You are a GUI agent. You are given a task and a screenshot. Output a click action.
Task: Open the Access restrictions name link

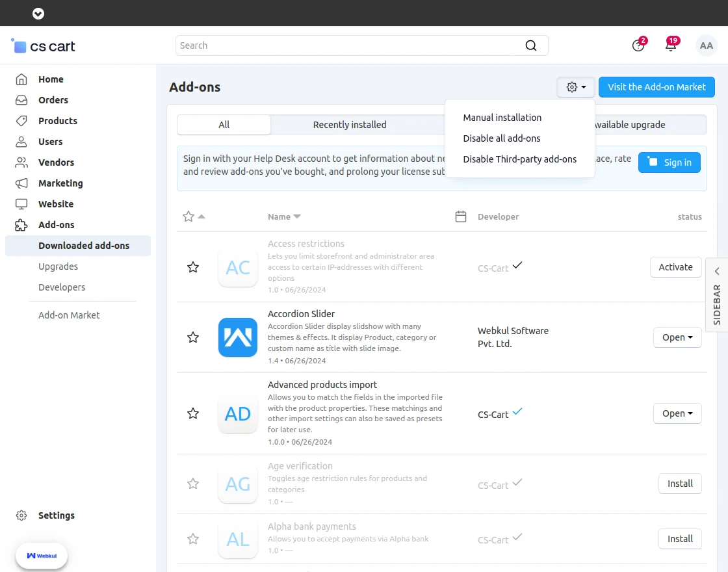(x=306, y=244)
